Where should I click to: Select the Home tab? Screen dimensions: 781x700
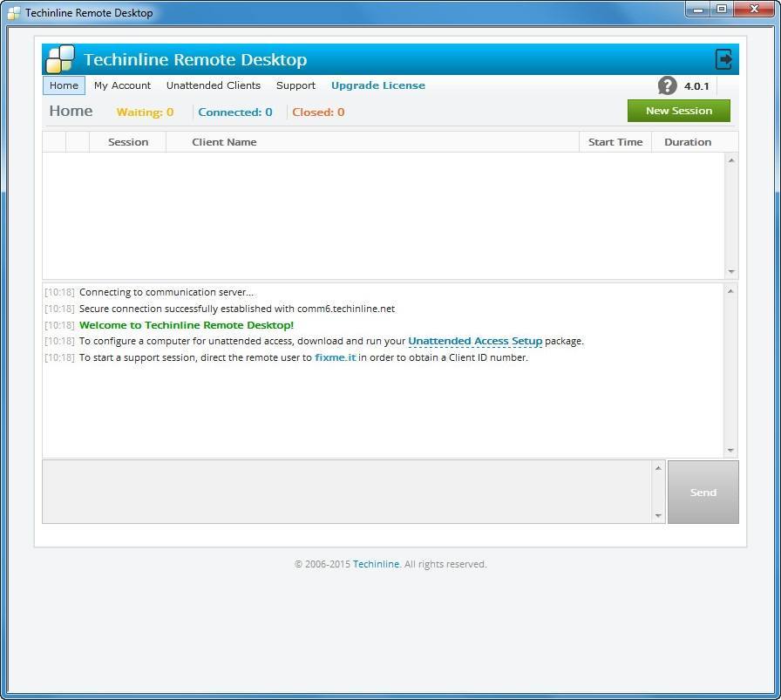click(63, 85)
